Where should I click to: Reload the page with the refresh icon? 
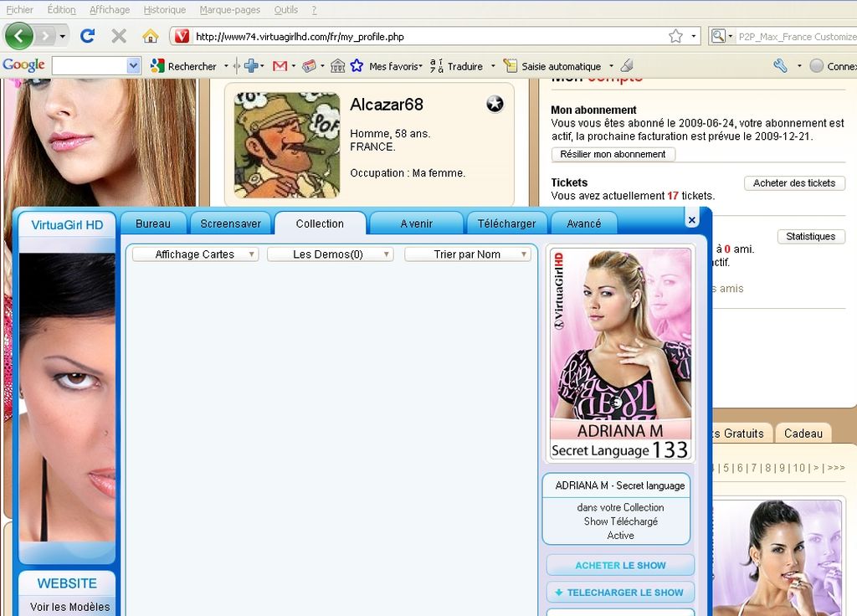87,36
